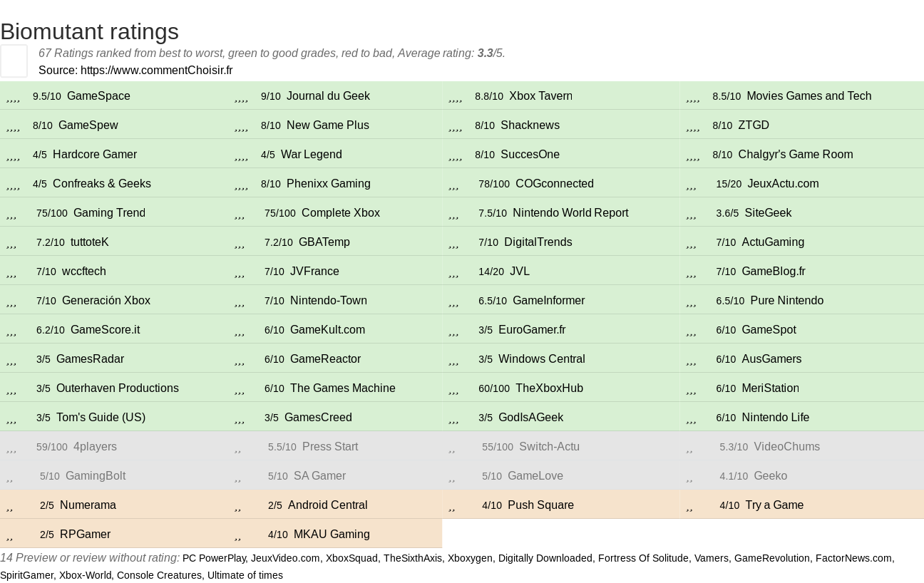The image size is (924, 583).
Task: Open GameSpot 6/10 entry
Action: pos(769,329)
